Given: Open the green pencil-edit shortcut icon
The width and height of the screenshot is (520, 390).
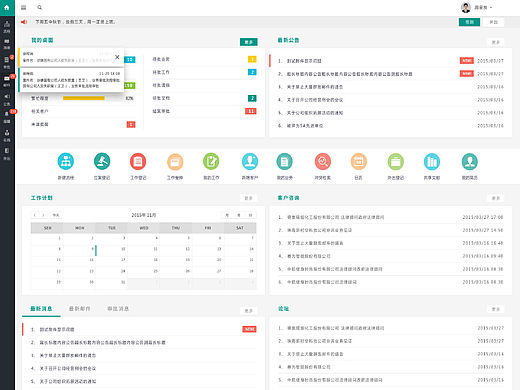Looking at the screenshot, I should pos(211,161).
